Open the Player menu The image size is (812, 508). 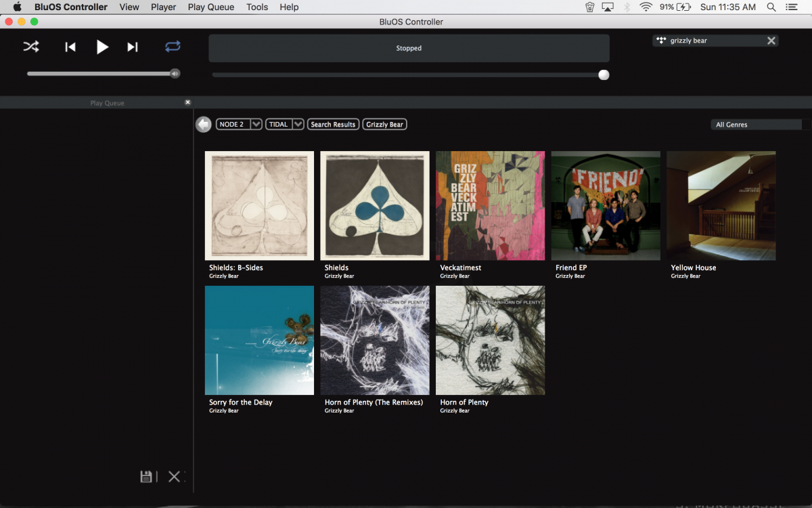(x=163, y=7)
